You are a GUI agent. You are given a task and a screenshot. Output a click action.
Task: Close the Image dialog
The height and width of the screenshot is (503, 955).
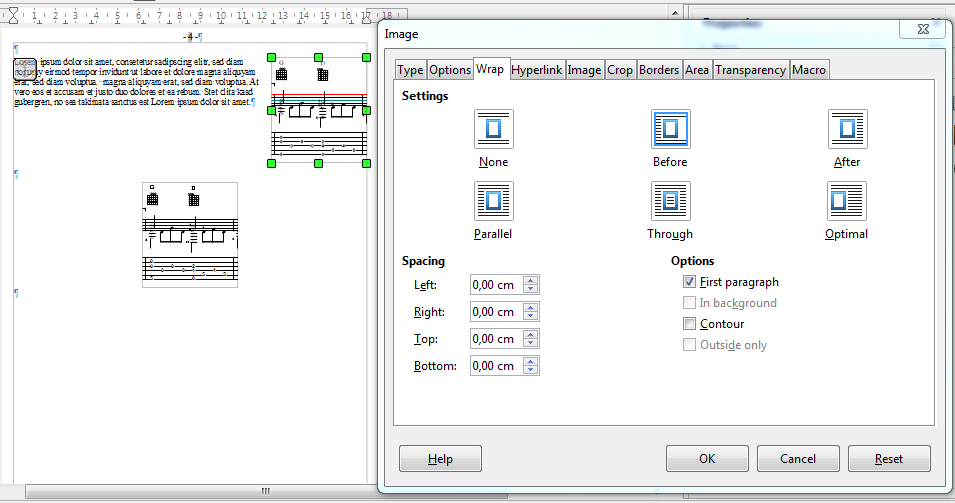[923, 29]
